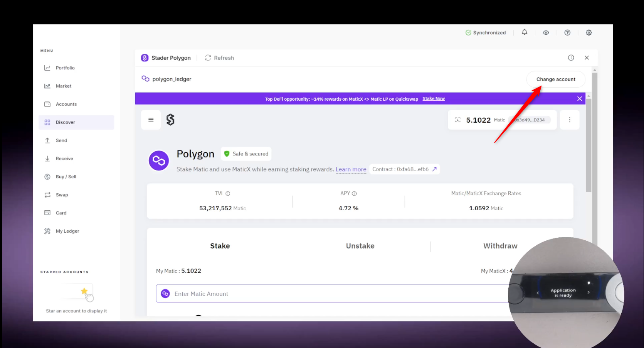Show the TVL info tooltip icon
Viewport: 644px width, 348px height.
(228, 194)
